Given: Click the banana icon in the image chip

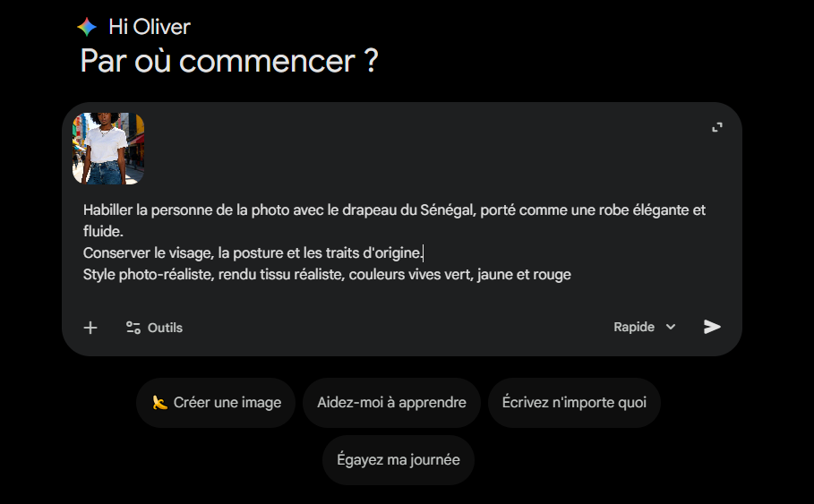Looking at the screenshot, I should (x=159, y=403).
